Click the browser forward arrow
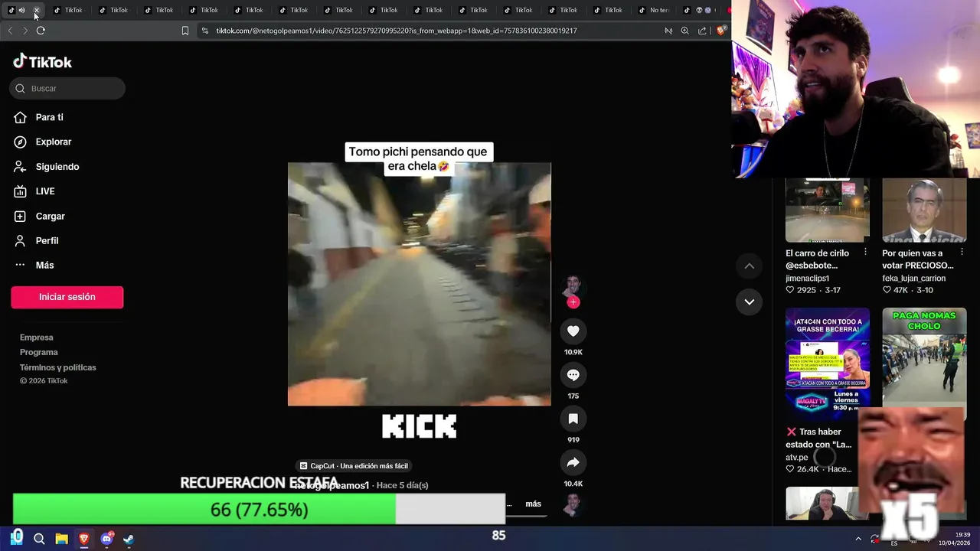This screenshot has height=551, width=980. point(25,31)
